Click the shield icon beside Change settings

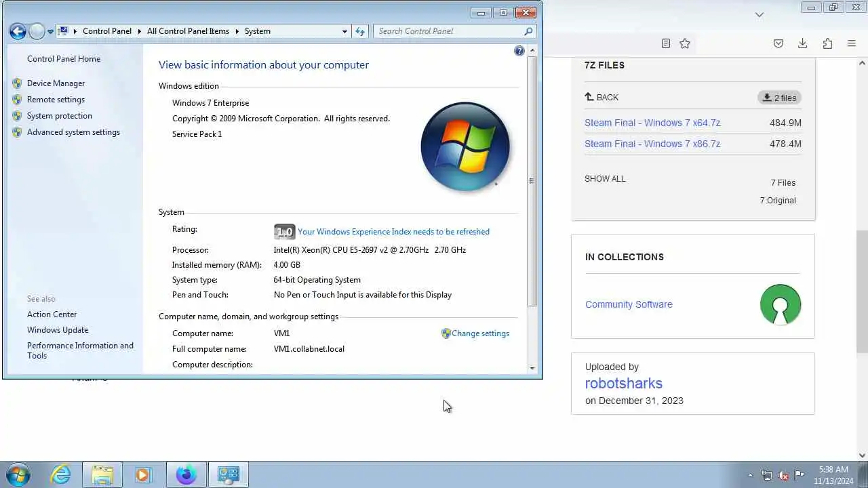(x=446, y=333)
